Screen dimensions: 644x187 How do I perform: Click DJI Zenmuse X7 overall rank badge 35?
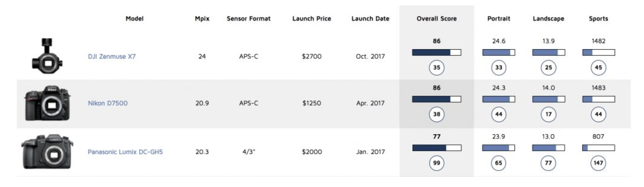pyautogui.click(x=437, y=68)
